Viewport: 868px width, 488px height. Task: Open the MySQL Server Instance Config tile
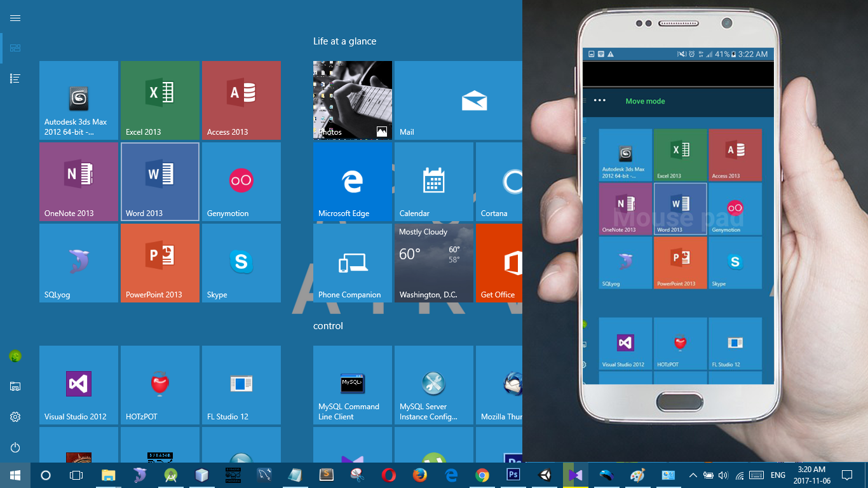coord(434,385)
